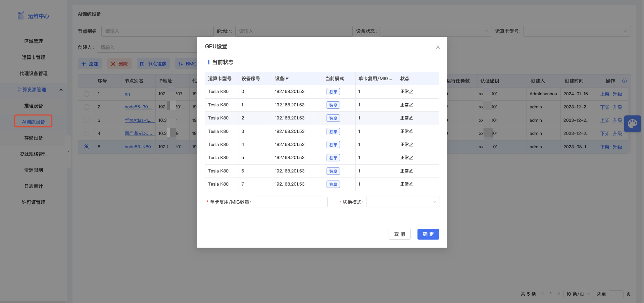Screen dimensions: 644x303
Task: Open the 设备状态 dropdown
Action: click(x=436, y=31)
